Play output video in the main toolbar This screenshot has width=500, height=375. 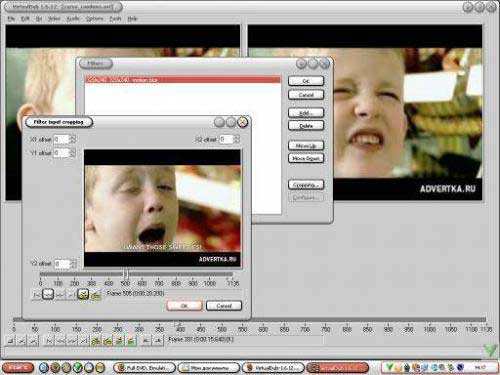point(33,340)
